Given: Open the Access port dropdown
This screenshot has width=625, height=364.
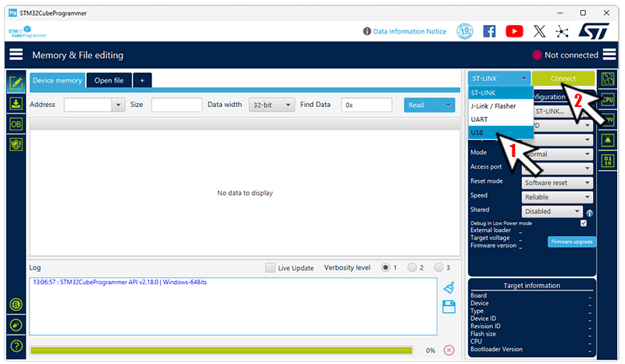Looking at the screenshot, I should pyautogui.click(x=557, y=168).
